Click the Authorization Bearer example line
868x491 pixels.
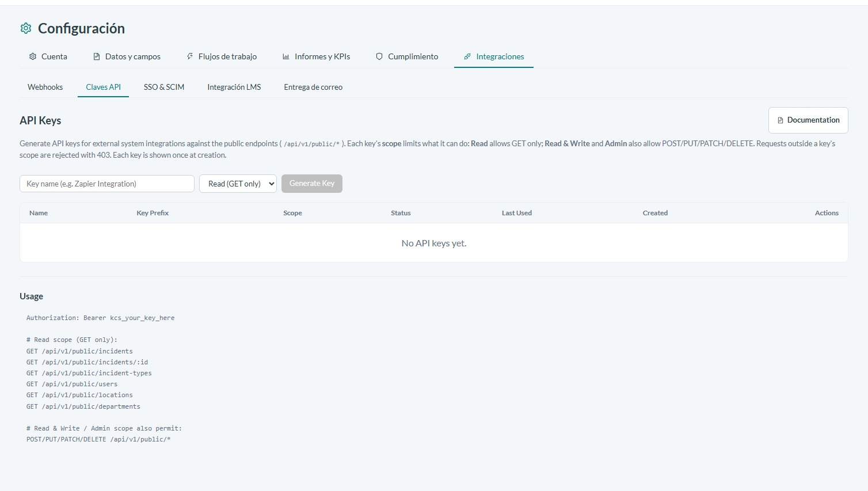click(x=100, y=318)
